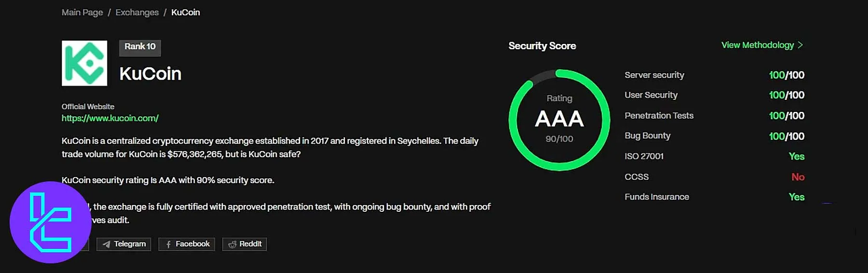Select the KuCoin breadcrumb item
The image size is (868, 273).
click(186, 13)
